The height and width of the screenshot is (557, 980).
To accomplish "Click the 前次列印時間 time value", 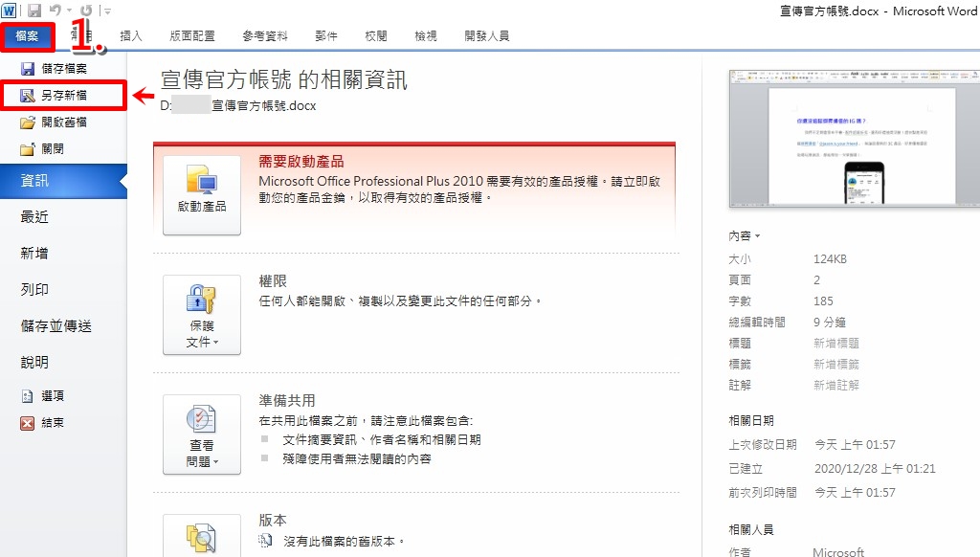I will [x=855, y=493].
